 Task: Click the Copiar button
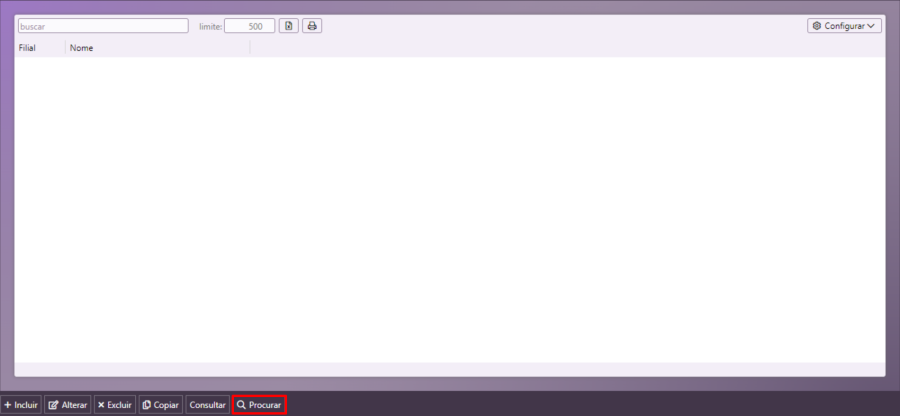(161, 405)
